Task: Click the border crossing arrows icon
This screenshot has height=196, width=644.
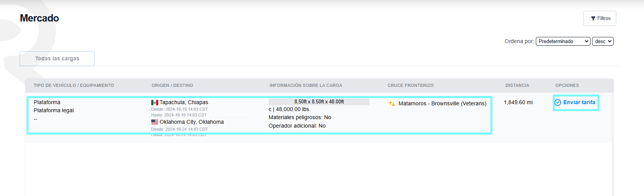Action: [x=392, y=103]
